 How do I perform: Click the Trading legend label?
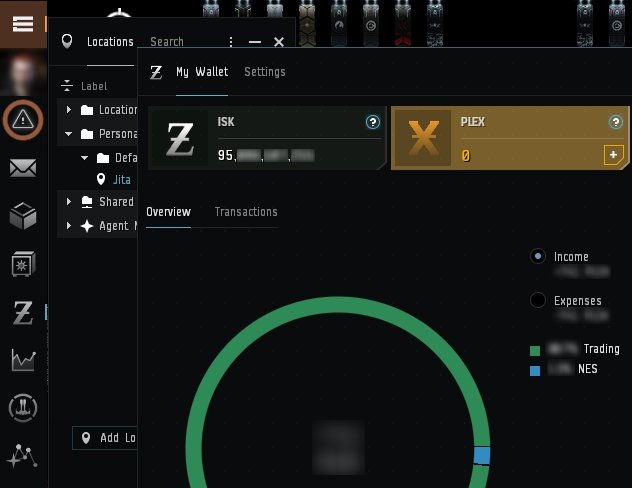[x=601, y=349]
